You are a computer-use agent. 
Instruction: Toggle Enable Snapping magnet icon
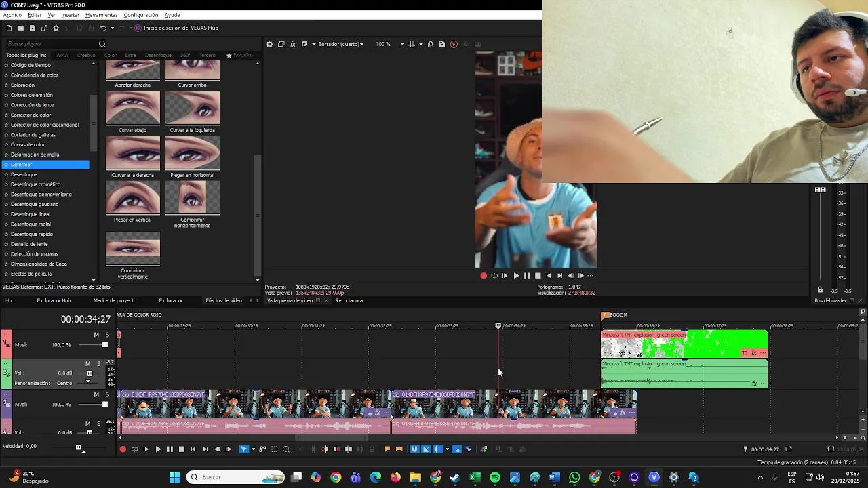pyautogui.click(x=414, y=449)
